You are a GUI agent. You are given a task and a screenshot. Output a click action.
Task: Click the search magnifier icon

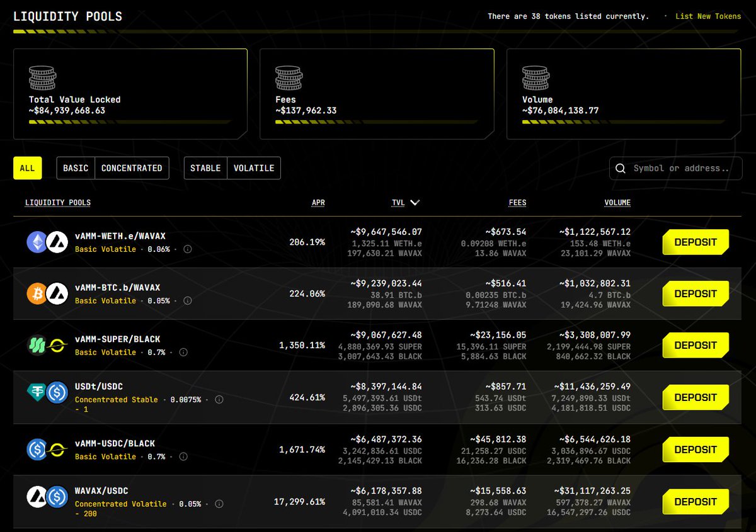pos(621,168)
